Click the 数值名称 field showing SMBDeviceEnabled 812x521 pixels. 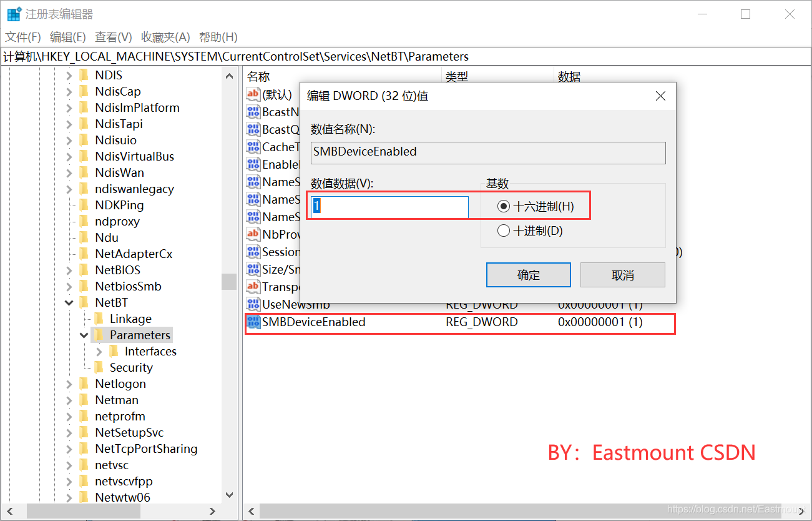pyautogui.click(x=488, y=152)
